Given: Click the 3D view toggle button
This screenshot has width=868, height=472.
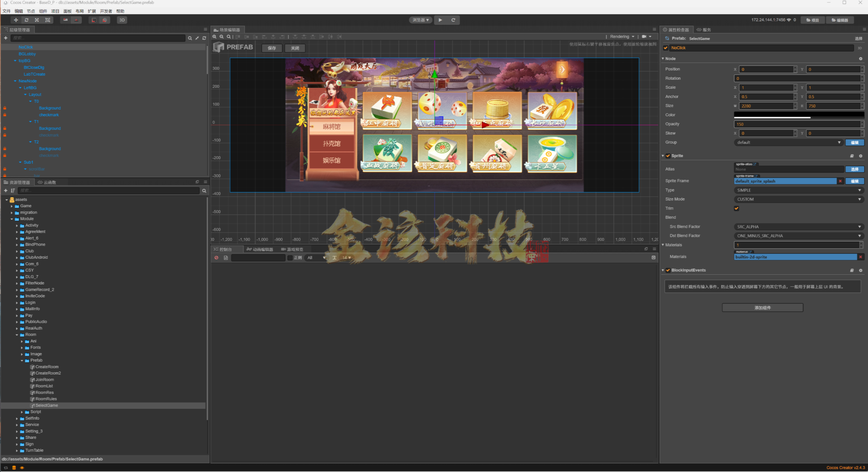Looking at the screenshot, I should point(122,20).
